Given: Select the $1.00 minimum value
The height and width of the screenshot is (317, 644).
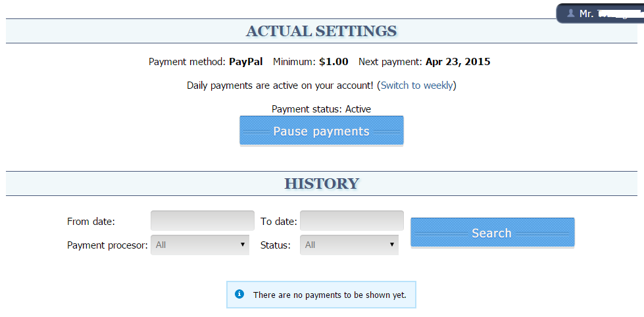Looking at the screenshot, I should (x=334, y=62).
